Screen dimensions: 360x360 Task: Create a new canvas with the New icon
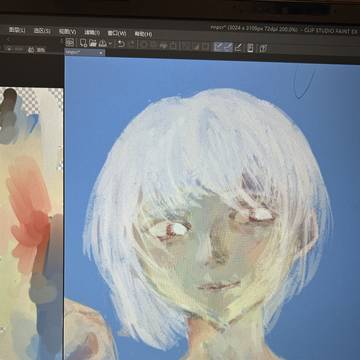[x=83, y=43]
